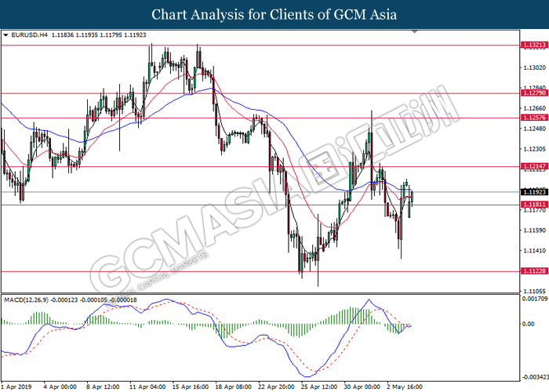Click the 30 Apr 00:00 time label
Viewport: 549px width, 392px height.
coord(362,387)
